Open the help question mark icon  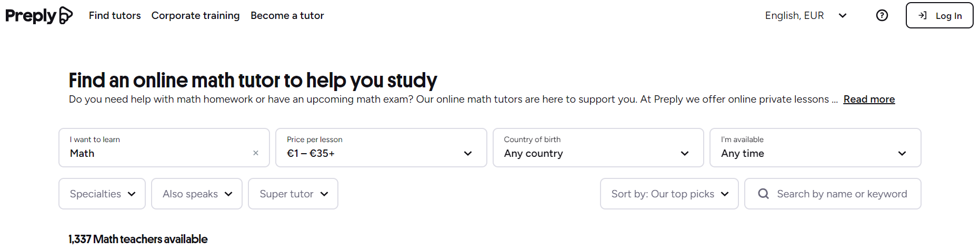[882, 15]
